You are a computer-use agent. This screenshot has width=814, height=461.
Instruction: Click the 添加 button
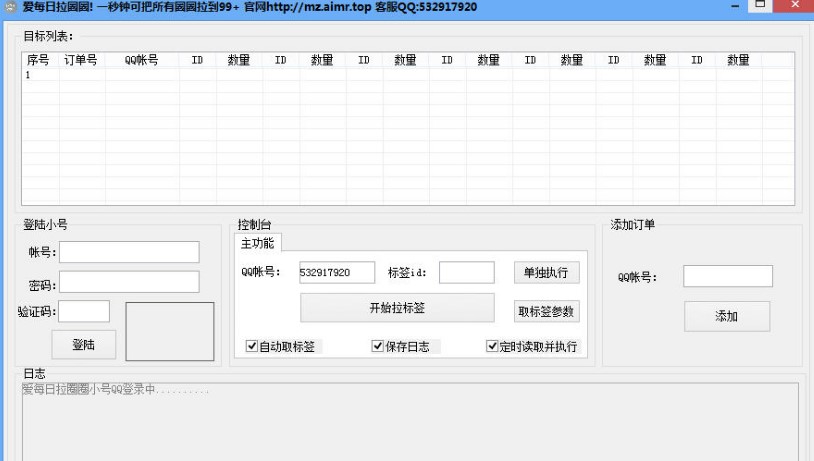[x=727, y=316]
